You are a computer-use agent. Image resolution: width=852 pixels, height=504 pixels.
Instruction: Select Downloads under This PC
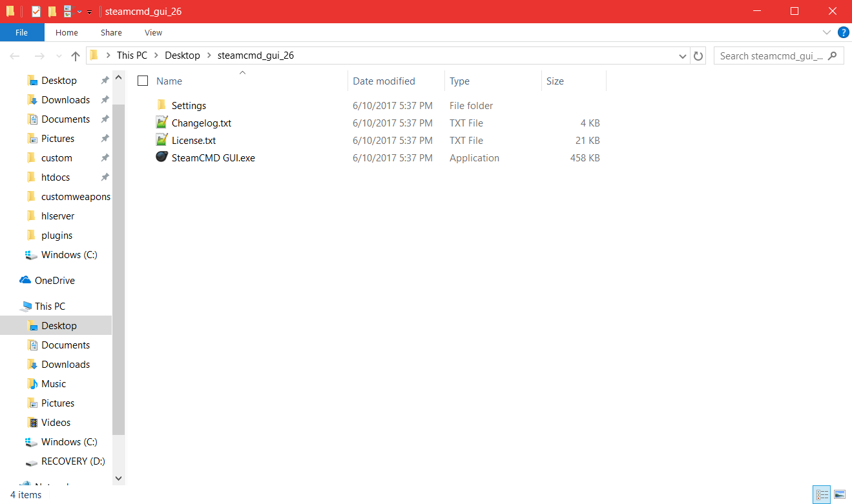tap(65, 365)
